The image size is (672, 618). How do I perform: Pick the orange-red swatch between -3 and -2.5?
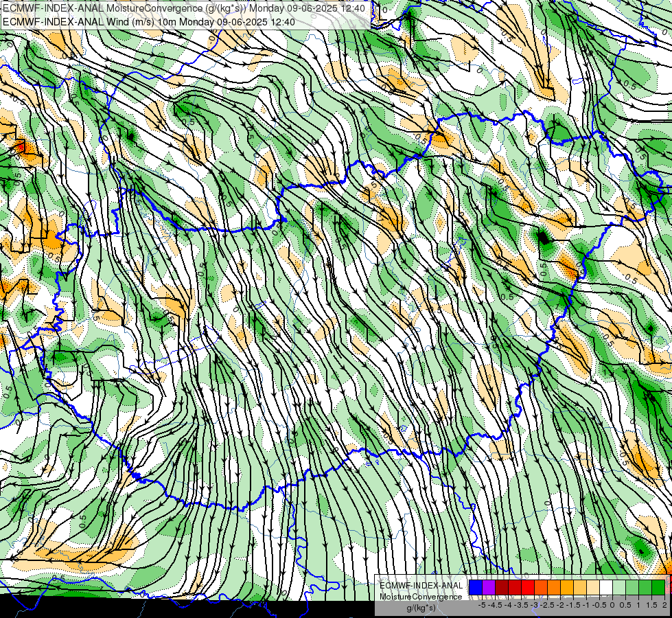(541, 587)
